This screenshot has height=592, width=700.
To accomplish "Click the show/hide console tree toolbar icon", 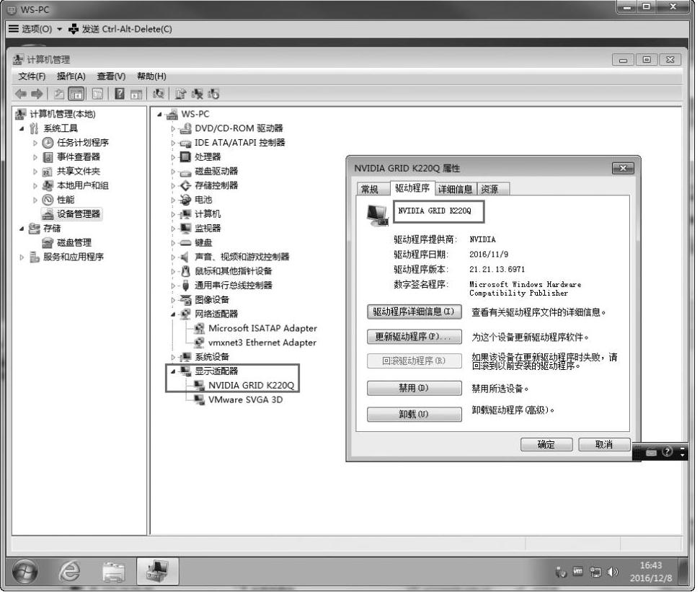I will [76, 94].
